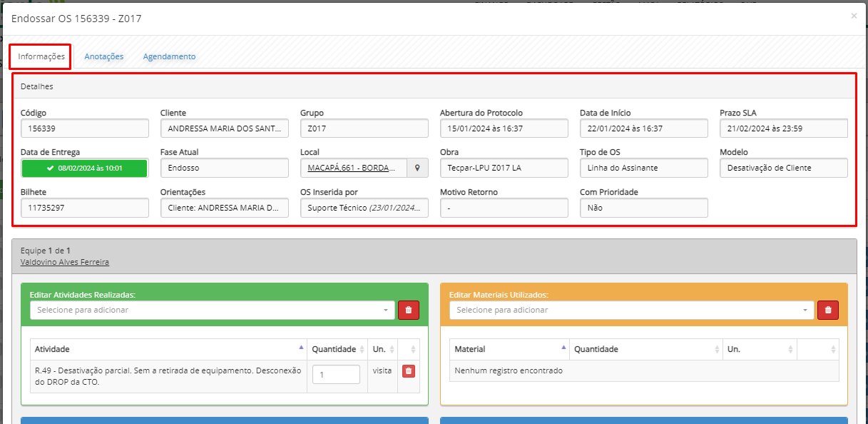Sort materials by Un. column

tap(758, 349)
